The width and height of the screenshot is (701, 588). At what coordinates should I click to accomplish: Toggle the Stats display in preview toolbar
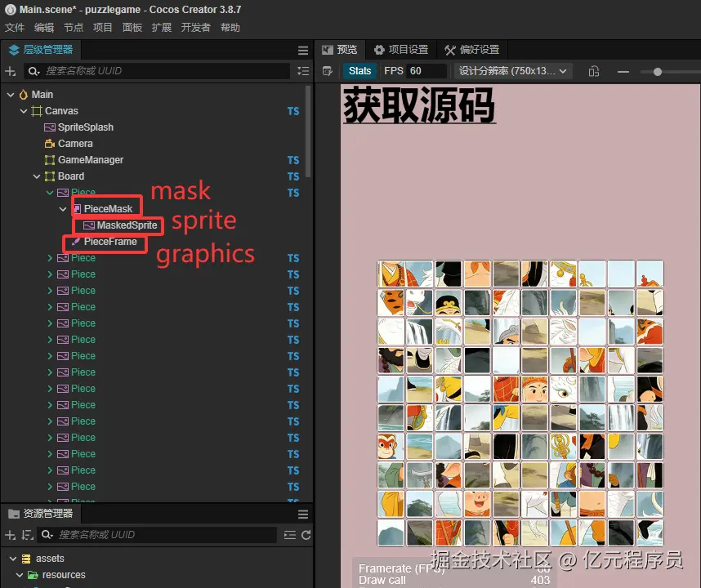pyautogui.click(x=359, y=71)
